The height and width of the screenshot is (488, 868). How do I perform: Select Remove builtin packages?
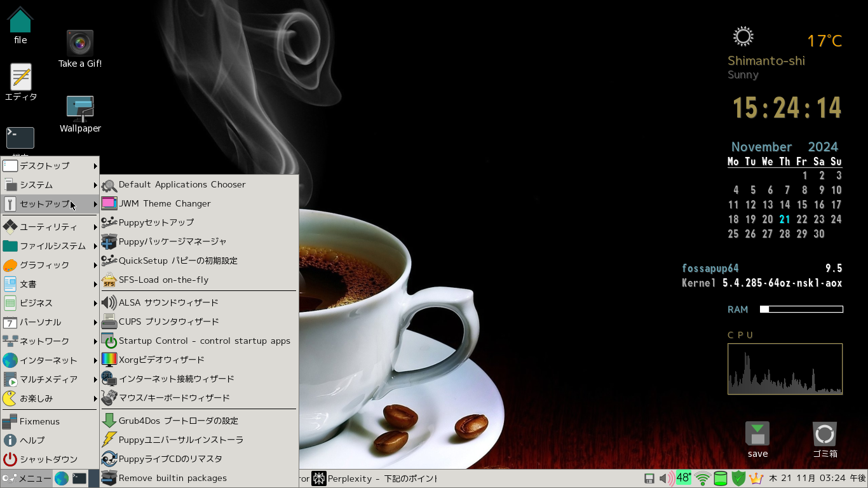[x=199, y=478]
